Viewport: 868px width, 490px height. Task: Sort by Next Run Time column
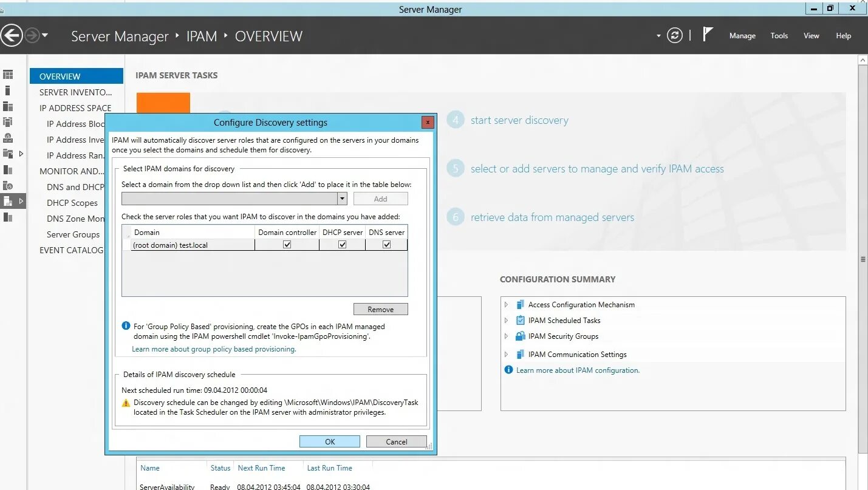click(x=261, y=468)
